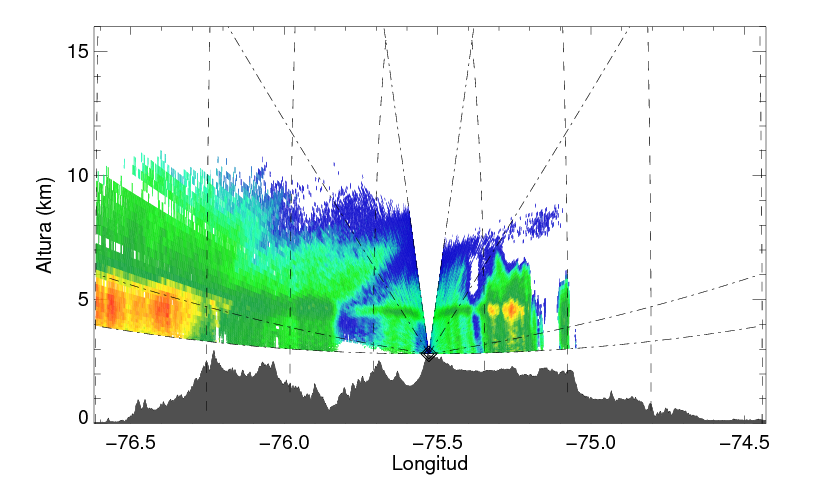Click the x-axis label '-74.5'
The height and width of the screenshot is (490, 840).
[745, 443]
